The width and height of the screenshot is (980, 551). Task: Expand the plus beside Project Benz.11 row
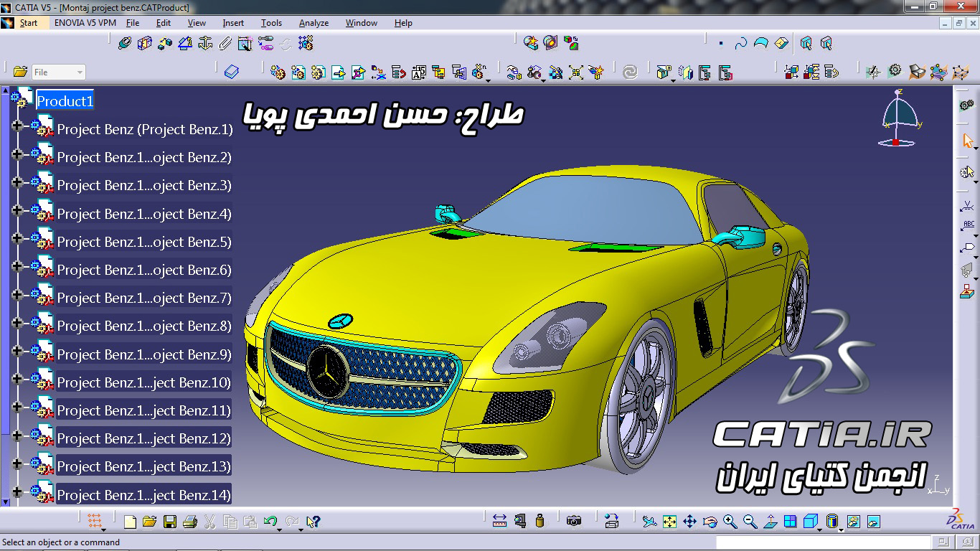point(17,408)
